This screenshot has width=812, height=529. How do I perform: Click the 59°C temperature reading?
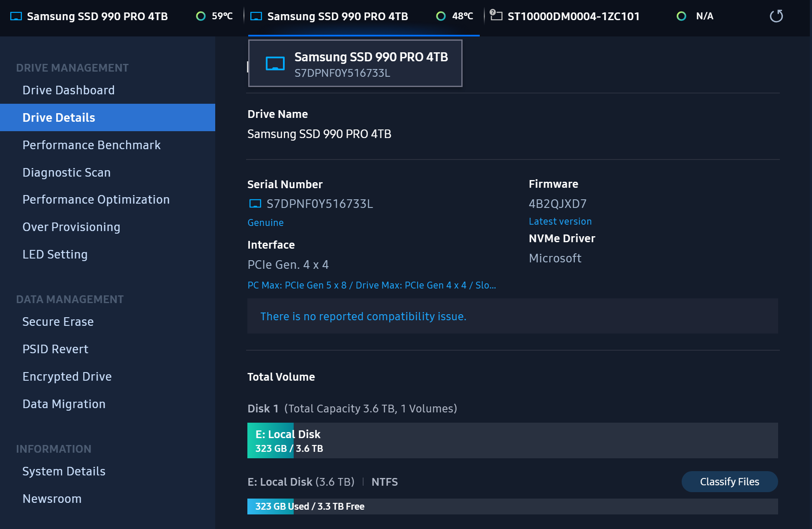[x=222, y=16]
